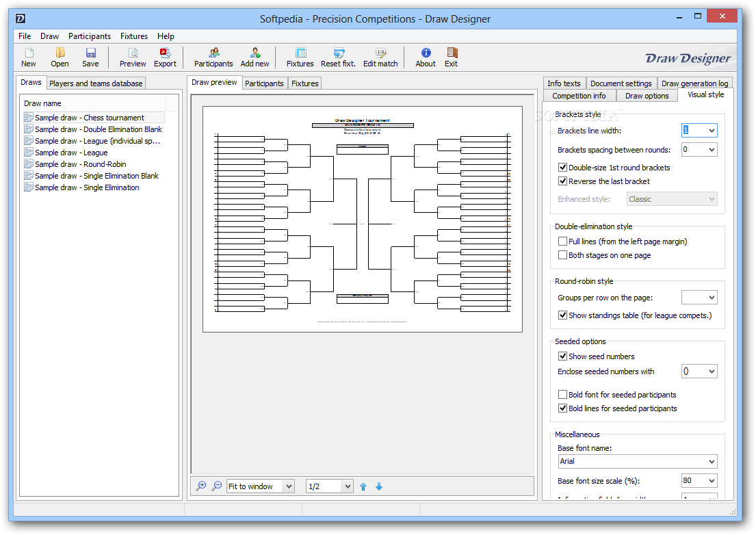The height and width of the screenshot is (535, 756).
Task: Go to next page with down arrow
Action: click(379, 486)
